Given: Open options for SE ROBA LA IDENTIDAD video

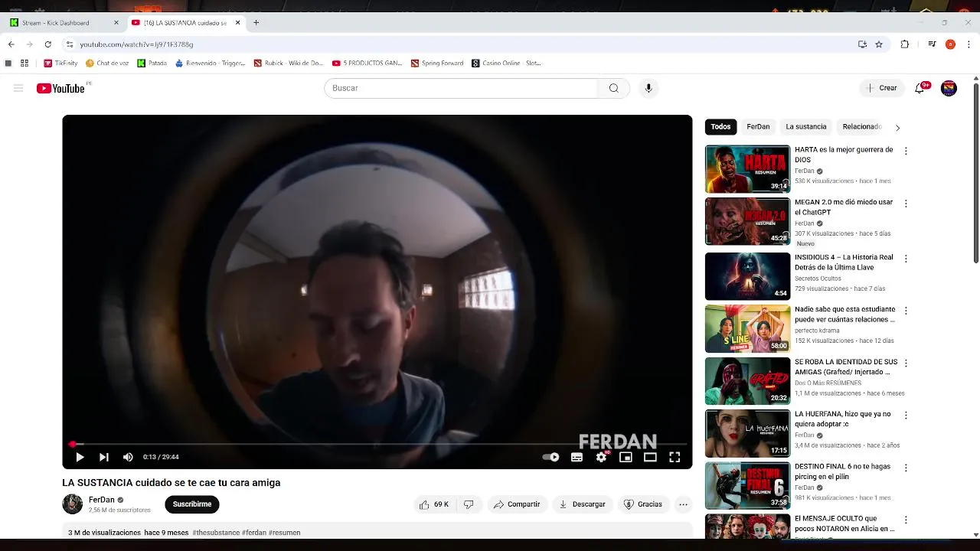Looking at the screenshot, I should coord(906,363).
